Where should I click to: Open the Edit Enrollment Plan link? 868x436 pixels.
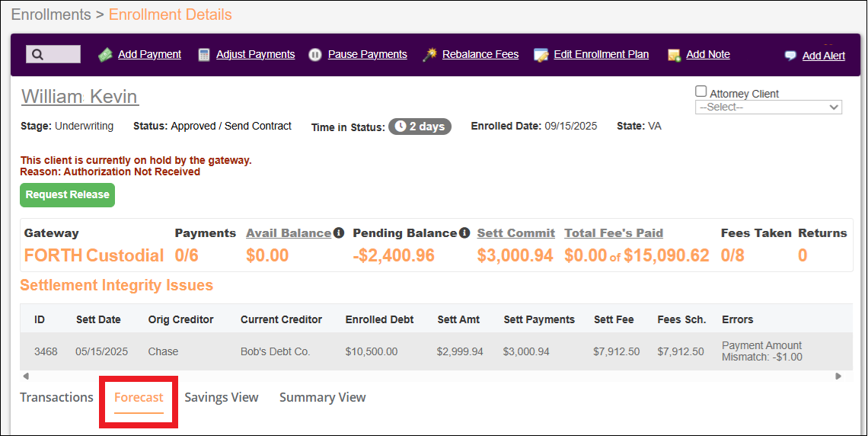click(x=602, y=54)
